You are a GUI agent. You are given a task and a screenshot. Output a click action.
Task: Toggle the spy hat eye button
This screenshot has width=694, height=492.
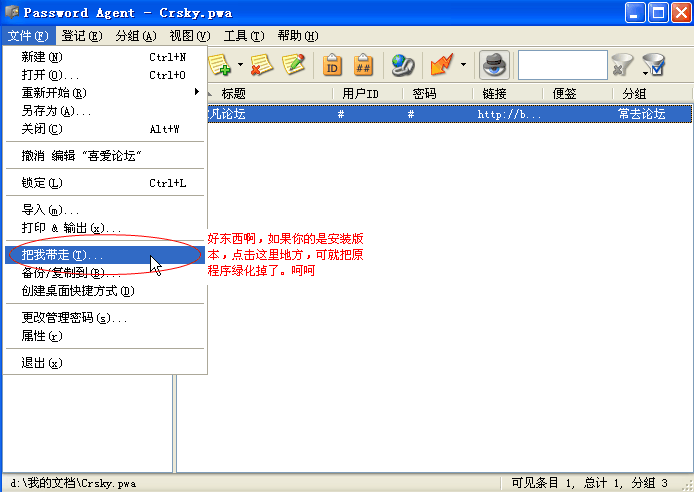[x=494, y=65]
